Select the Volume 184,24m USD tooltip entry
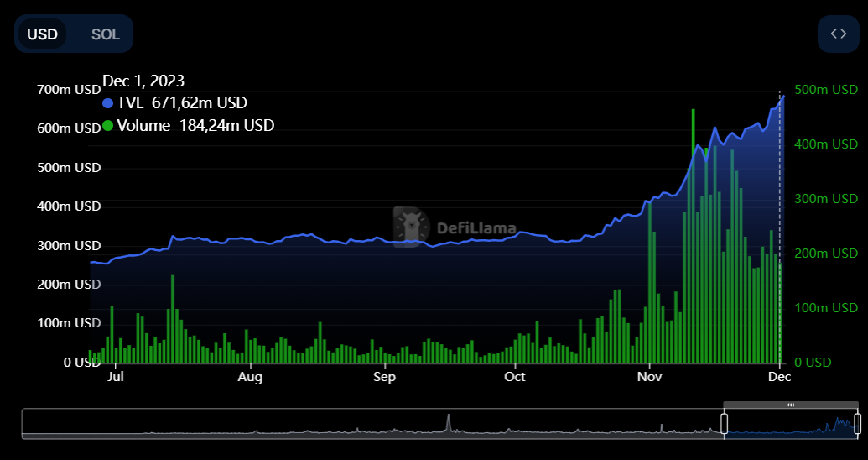 pyautogui.click(x=195, y=126)
